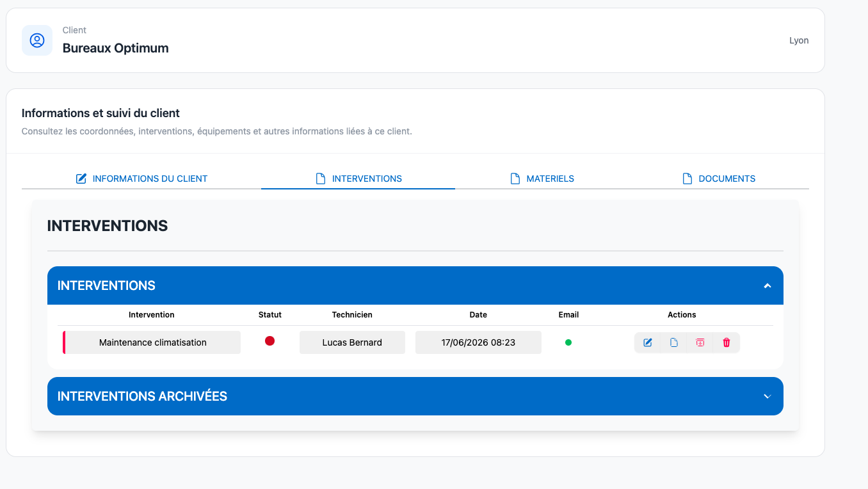The width and height of the screenshot is (868, 489).
Task: Click the client name Bureaux Optimum
Action: [x=116, y=48]
